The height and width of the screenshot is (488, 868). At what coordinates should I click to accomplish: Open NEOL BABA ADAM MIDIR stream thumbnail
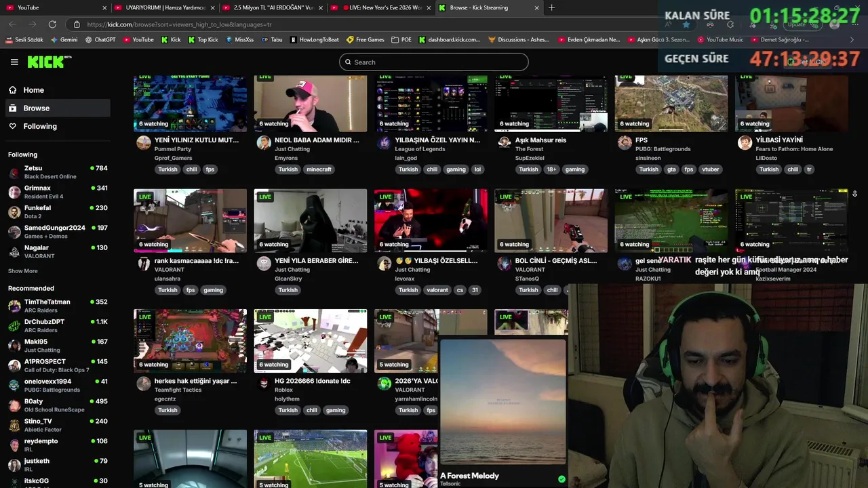click(311, 103)
